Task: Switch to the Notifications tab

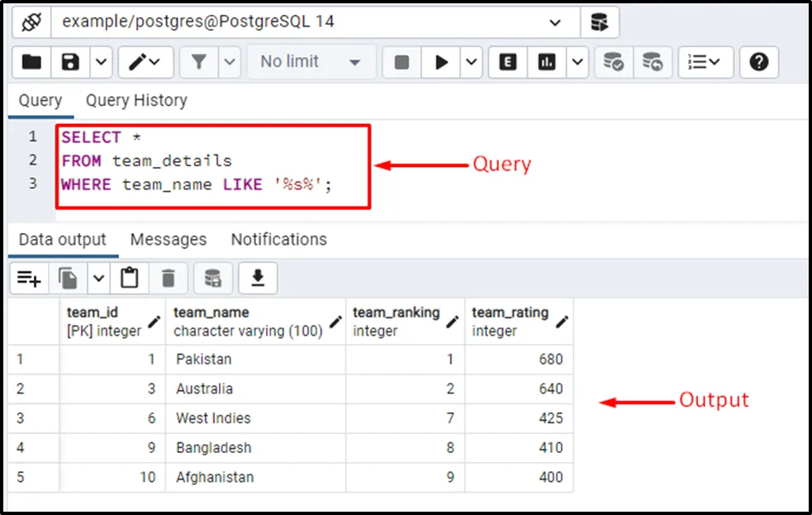Action: pyautogui.click(x=278, y=240)
